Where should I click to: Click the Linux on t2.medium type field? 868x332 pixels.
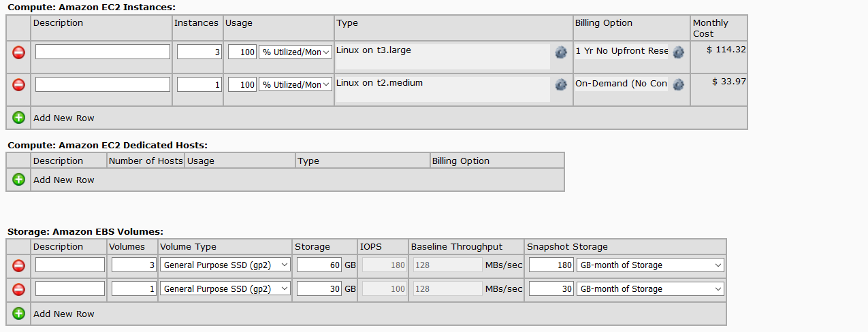pyautogui.click(x=443, y=90)
